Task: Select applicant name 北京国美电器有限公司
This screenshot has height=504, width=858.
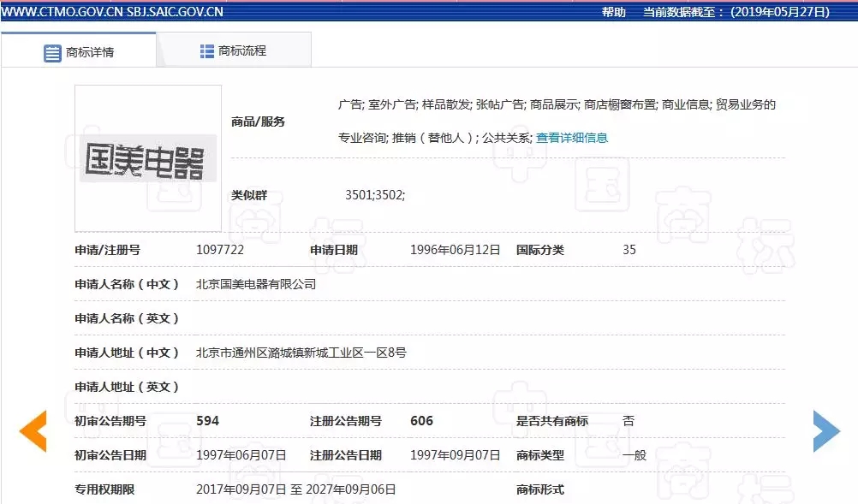Action: pos(256,284)
